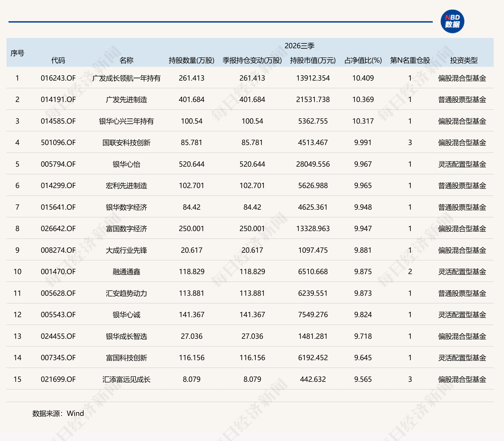Select market value 1097.475

313,250
